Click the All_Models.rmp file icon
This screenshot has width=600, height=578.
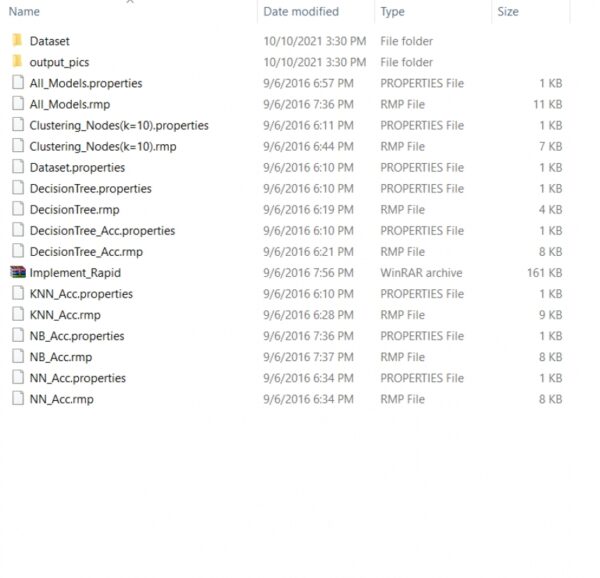click(18, 104)
